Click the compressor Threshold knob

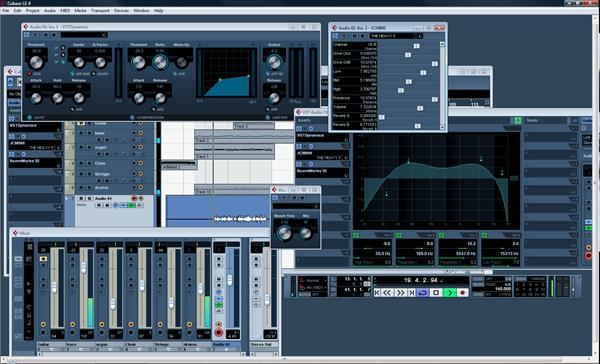[139, 62]
